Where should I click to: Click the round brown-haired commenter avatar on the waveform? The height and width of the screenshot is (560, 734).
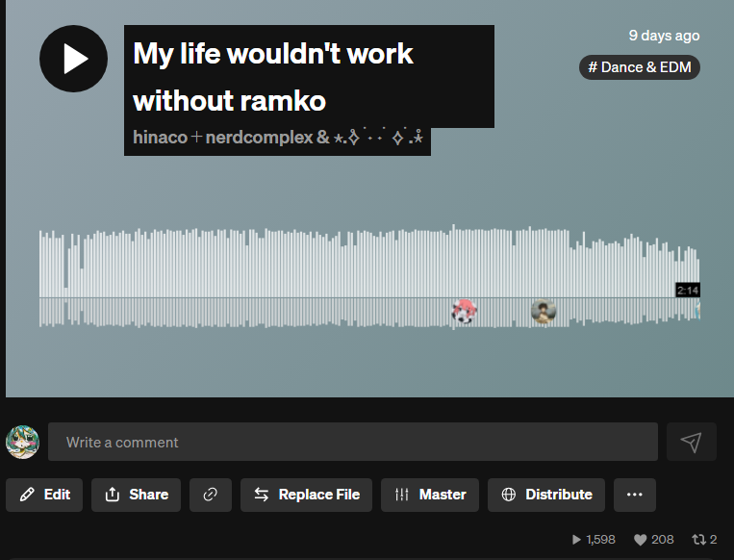(x=544, y=312)
